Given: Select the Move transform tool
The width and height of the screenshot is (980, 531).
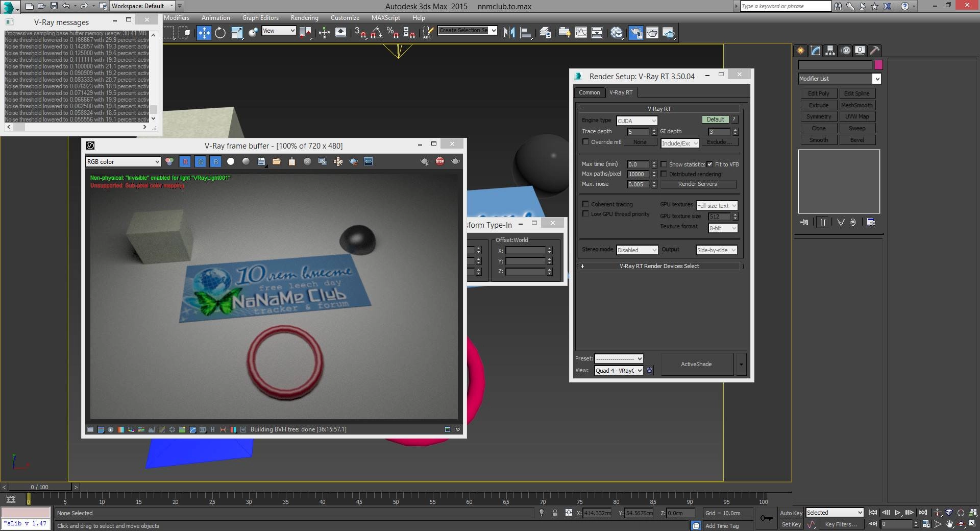Looking at the screenshot, I should tap(204, 33).
